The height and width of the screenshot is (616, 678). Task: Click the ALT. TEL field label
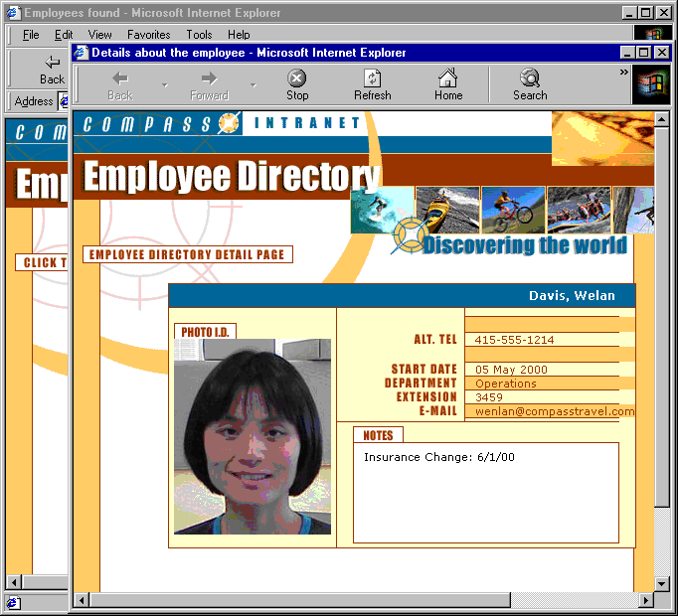[435, 340]
